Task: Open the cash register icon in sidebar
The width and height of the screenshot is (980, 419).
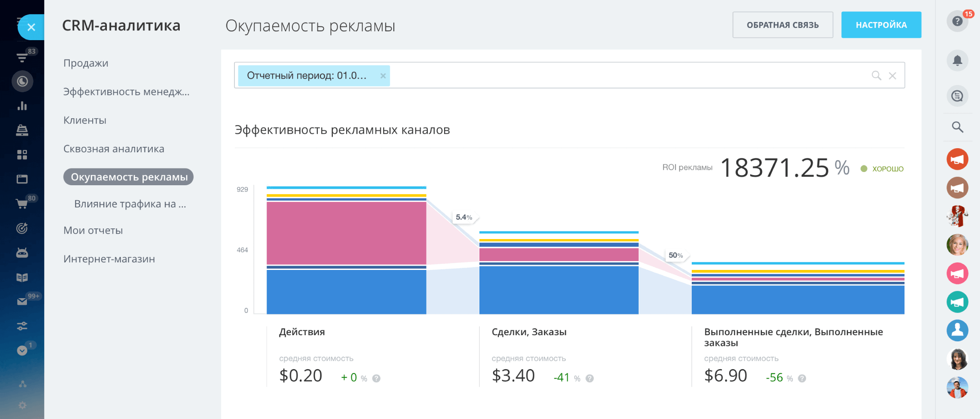Action: 22,130
